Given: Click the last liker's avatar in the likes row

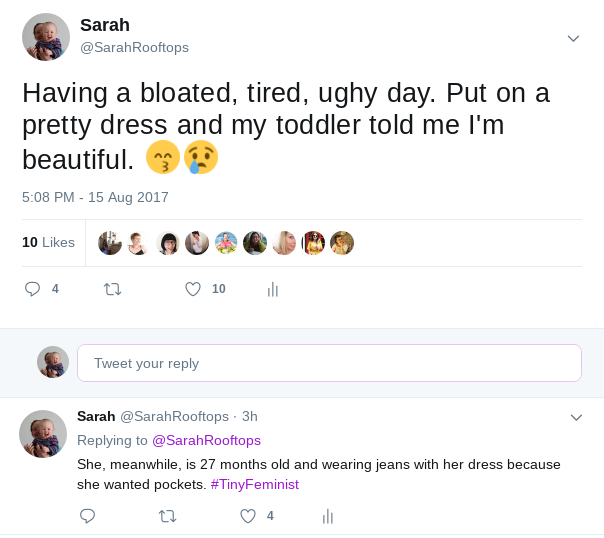Looking at the screenshot, I should [342, 243].
